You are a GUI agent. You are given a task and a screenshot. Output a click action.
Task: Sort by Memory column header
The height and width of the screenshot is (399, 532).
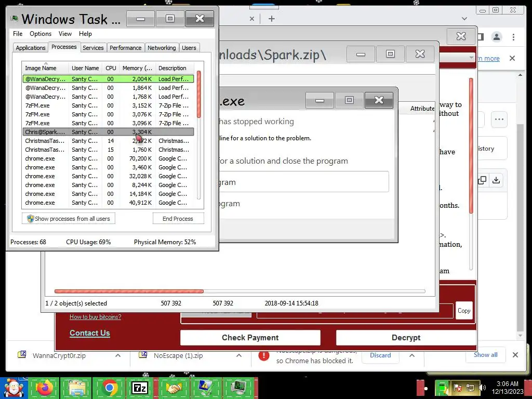(x=137, y=68)
